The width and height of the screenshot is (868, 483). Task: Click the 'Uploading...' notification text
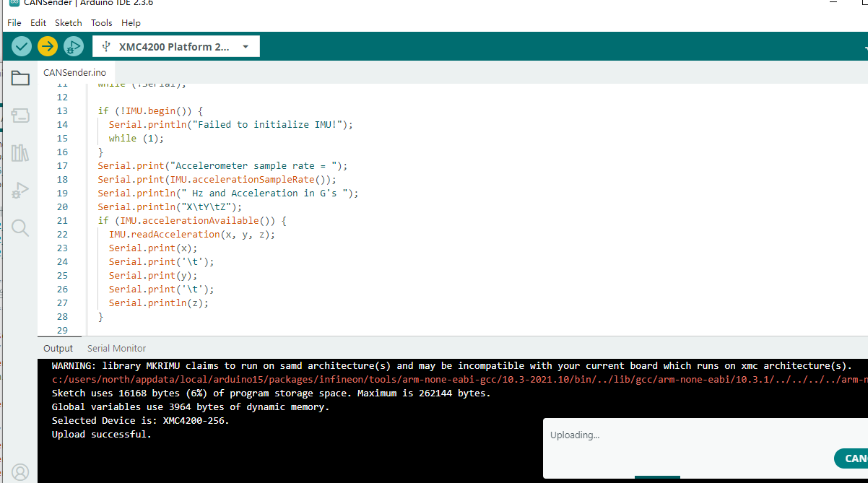[575, 435]
